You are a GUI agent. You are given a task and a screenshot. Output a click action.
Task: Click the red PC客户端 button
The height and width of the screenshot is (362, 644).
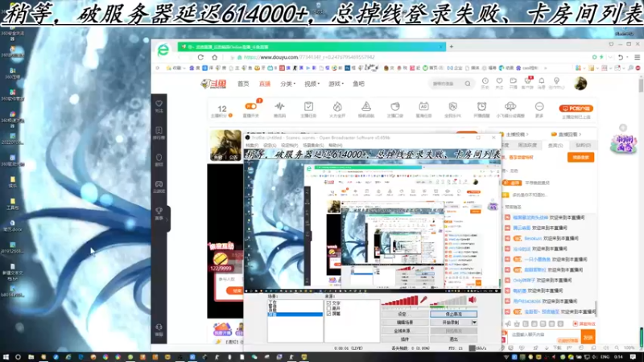click(576, 109)
